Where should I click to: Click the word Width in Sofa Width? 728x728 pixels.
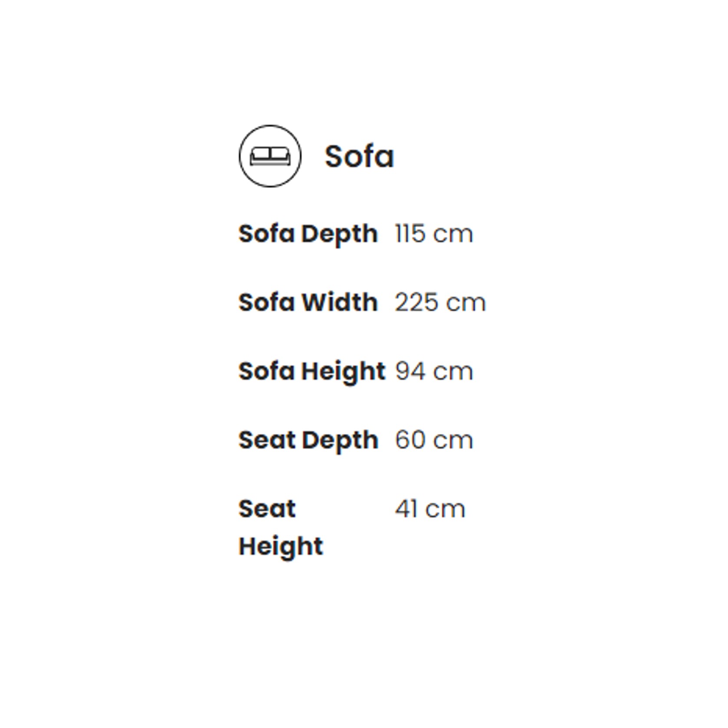click(339, 302)
